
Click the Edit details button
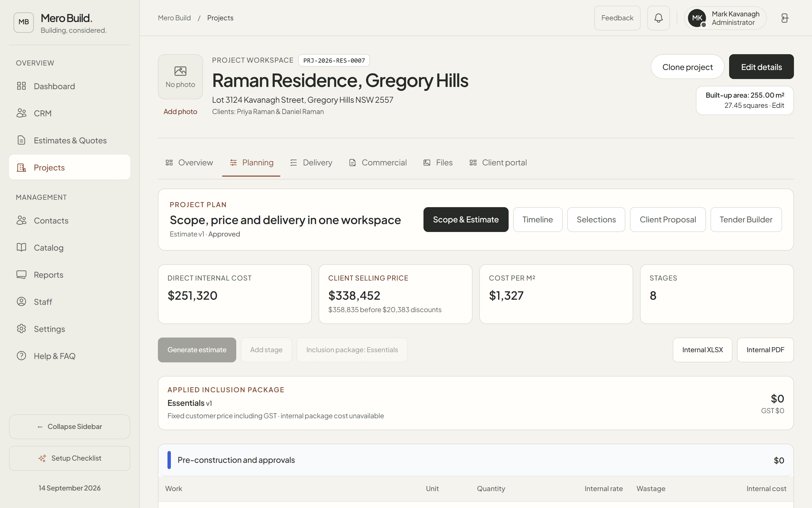pos(761,67)
